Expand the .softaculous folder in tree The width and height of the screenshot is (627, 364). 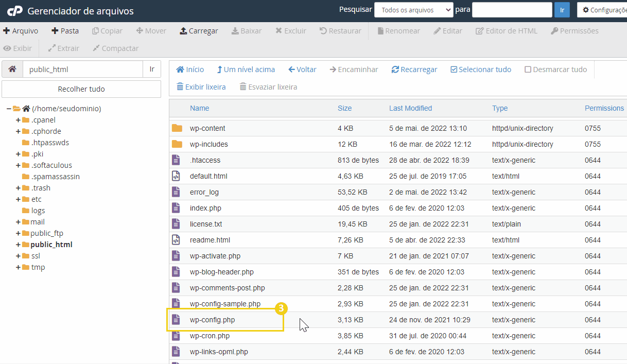click(x=18, y=165)
